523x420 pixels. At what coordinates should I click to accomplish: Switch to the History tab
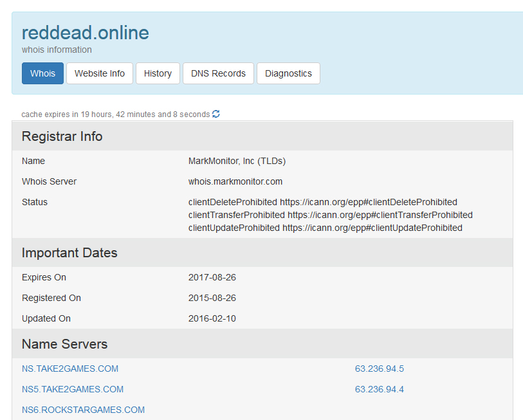[158, 73]
